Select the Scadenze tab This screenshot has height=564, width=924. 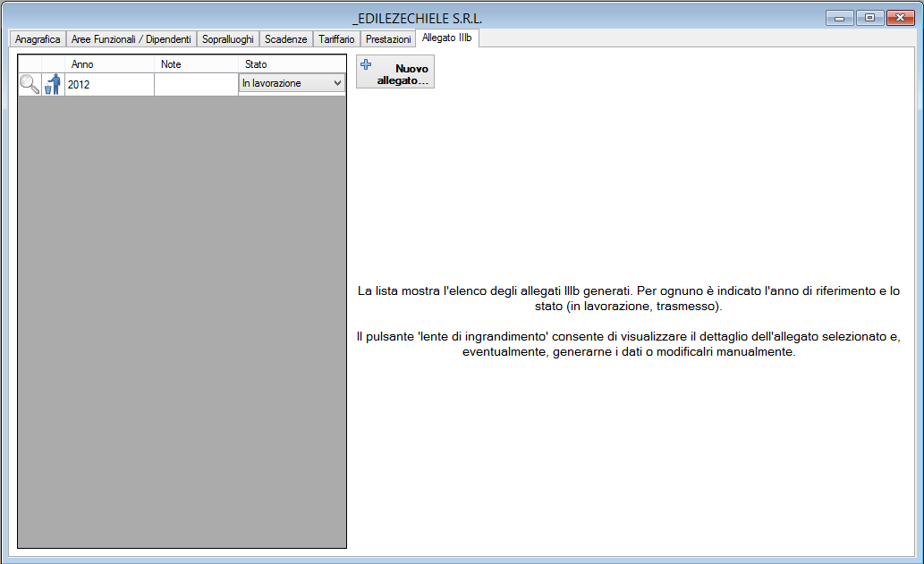(286, 38)
